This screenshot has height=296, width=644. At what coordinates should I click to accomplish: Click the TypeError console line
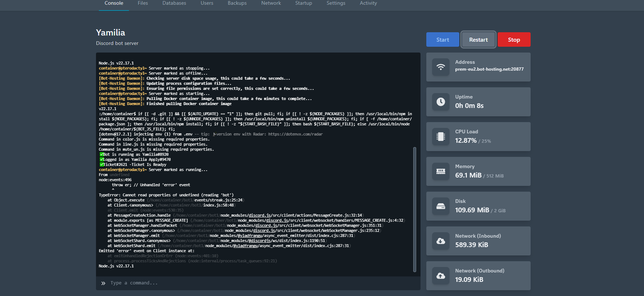point(166,195)
